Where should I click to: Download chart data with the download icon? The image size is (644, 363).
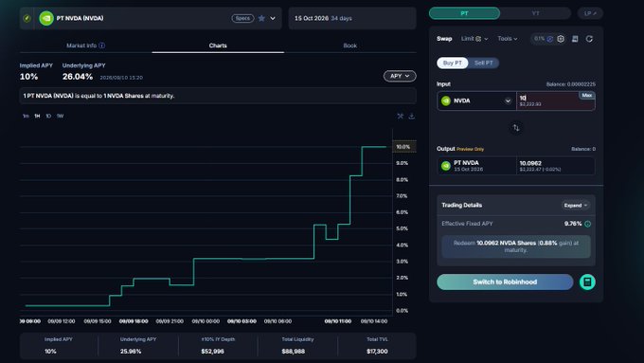coord(412,116)
